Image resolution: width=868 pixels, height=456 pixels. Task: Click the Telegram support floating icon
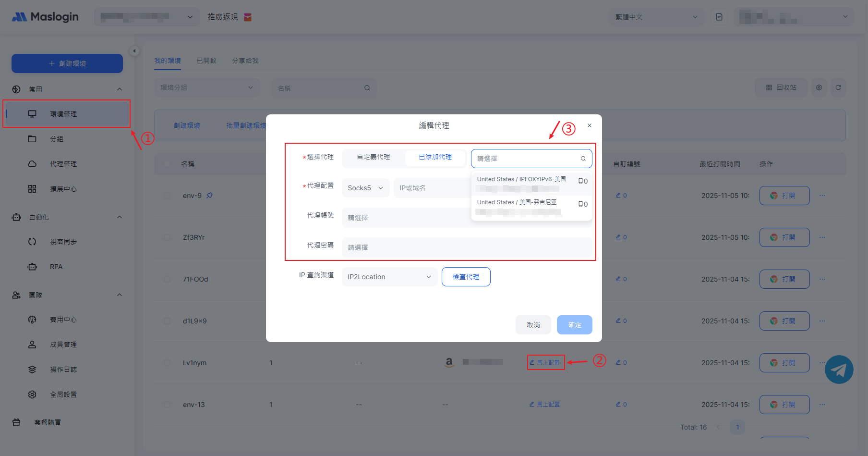(839, 370)
